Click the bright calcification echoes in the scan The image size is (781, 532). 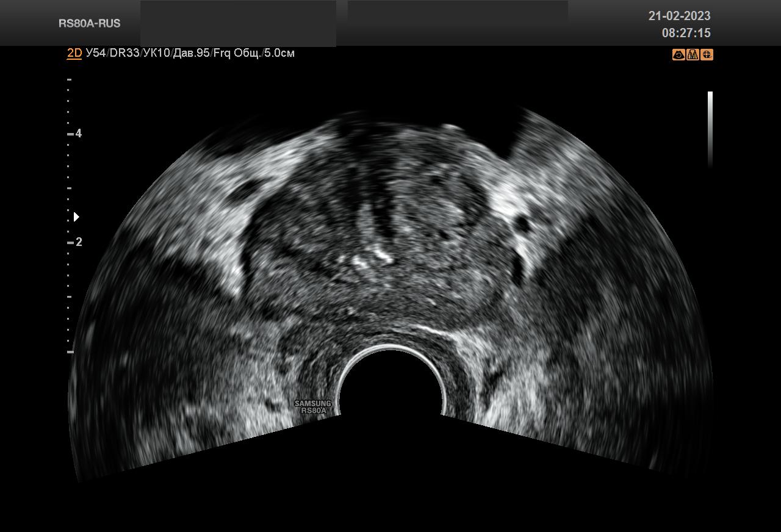pyautogui.click(x=372, y=258)
